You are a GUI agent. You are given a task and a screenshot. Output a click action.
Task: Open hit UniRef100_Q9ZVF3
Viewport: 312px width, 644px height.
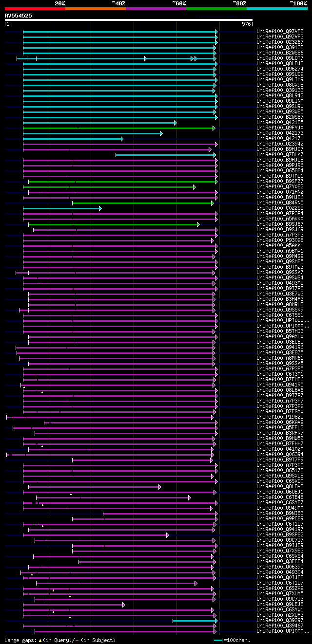coord(280,37)
